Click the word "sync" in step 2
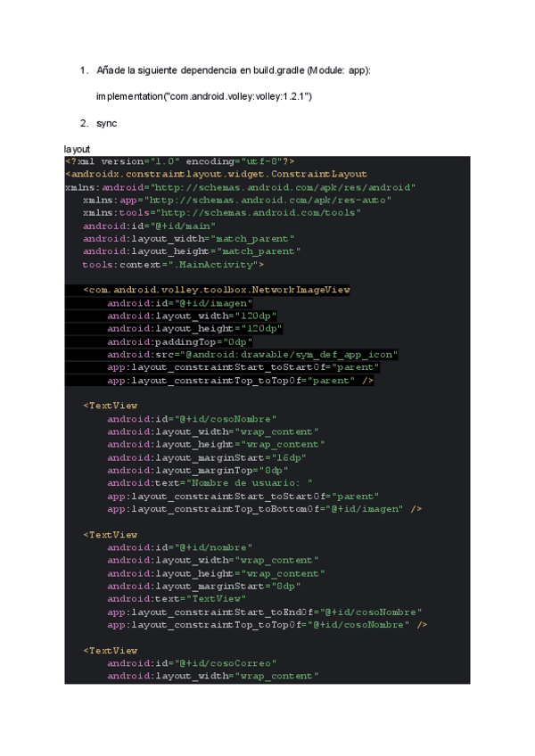Viewport: 535px width, 756px height. point(106,123)
